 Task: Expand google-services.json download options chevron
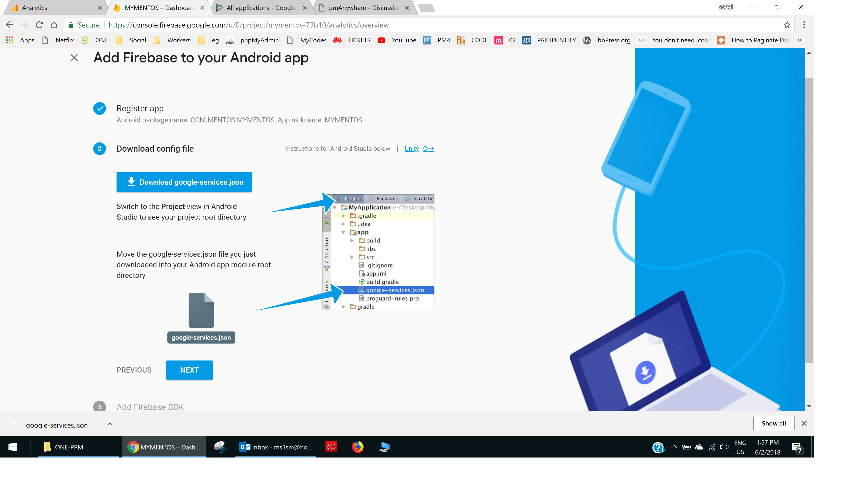(110, 424)
